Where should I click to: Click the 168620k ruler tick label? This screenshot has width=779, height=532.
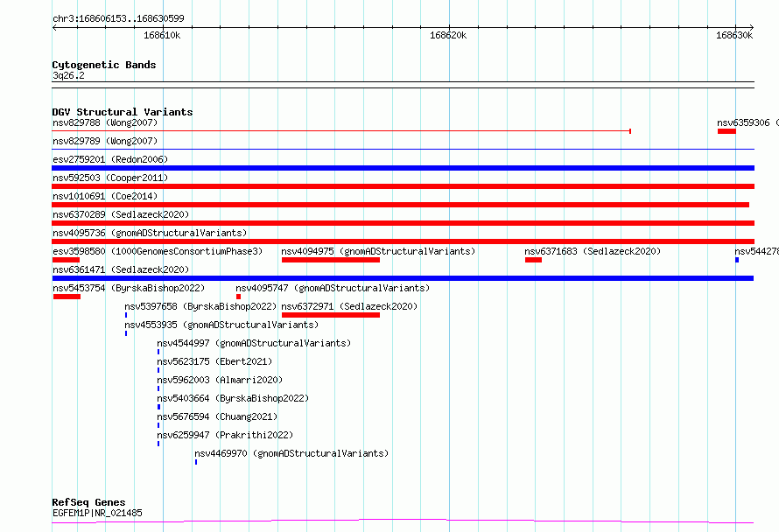point(448,35)
